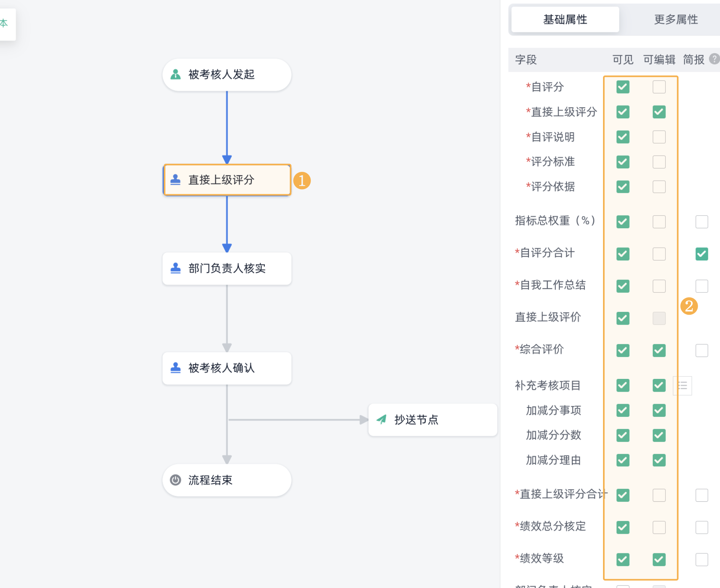Screen dimensions: 720x588
Task: Uncheck 简报 for 自评分合计
Action: coord(702,254)
